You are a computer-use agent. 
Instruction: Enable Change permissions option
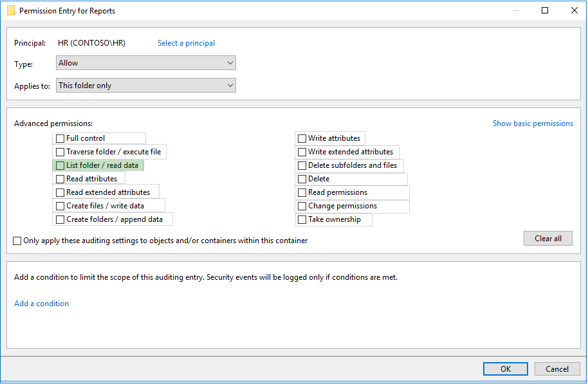pyautogui.click(x=302, y=206)
